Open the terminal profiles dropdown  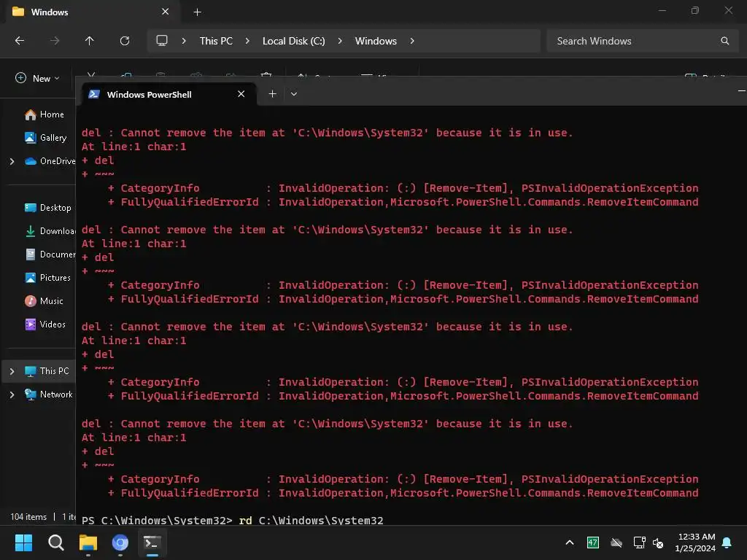click(x=294, y=94)
